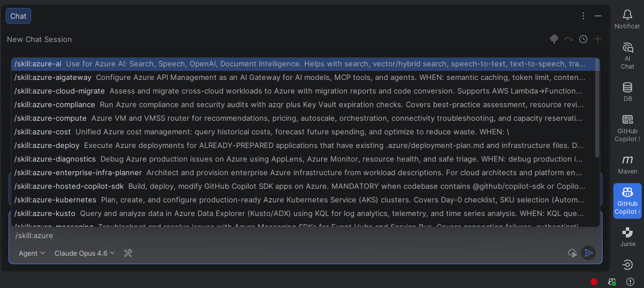Click the icon below Junie in sidebar

(x=627, y=265)
